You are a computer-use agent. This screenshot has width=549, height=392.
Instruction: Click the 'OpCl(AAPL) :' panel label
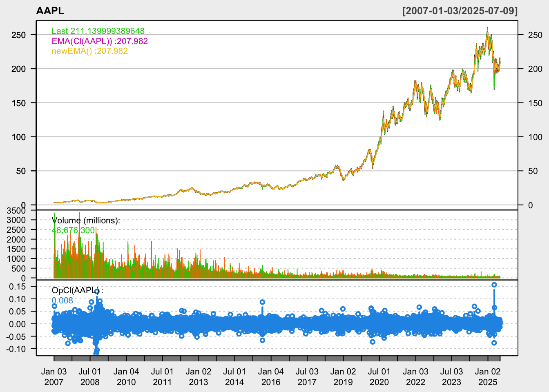78,290
